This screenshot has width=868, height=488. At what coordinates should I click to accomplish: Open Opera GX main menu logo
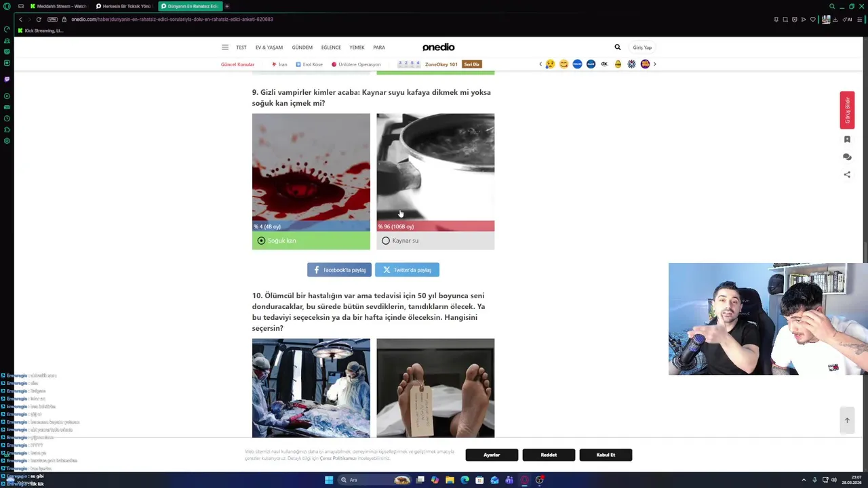(x=7, y=6)
